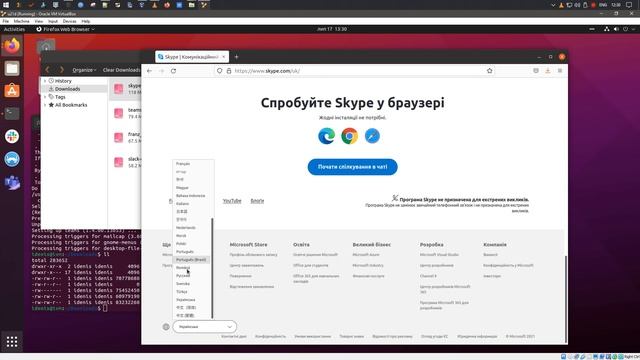Open the Organize dropdown in Library

click(x=84, y=70)
